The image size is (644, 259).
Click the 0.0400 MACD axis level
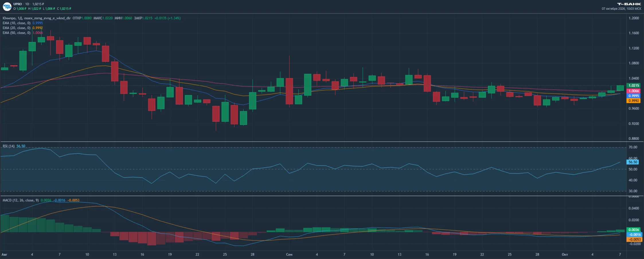click(634, 208)
